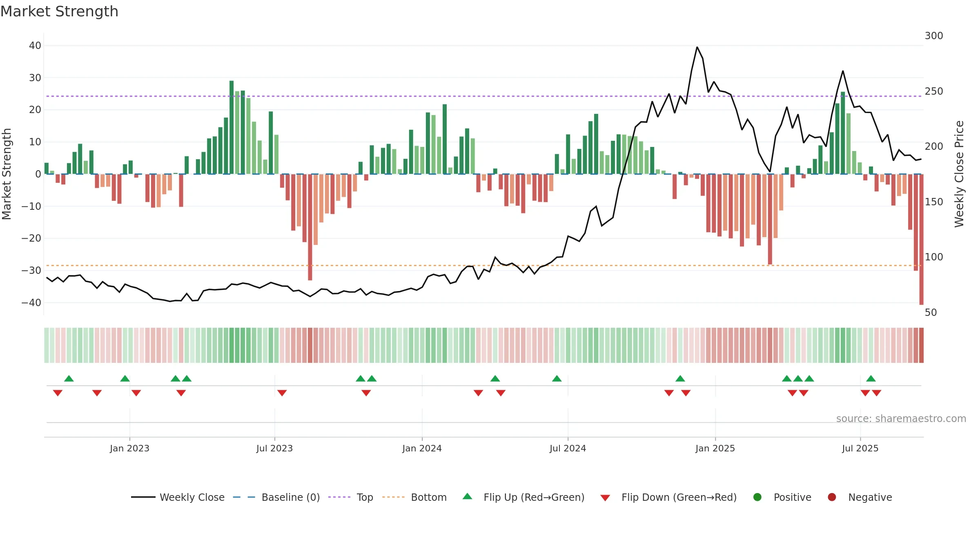Toggle the Bottom legend entry
980x551 pixels.
[x=414, y=497]
